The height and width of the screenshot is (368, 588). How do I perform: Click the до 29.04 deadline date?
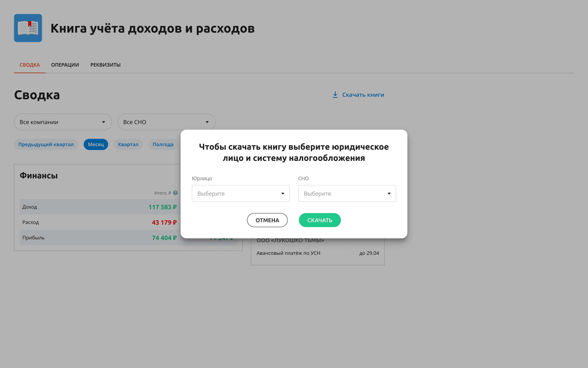pos(369,253)
